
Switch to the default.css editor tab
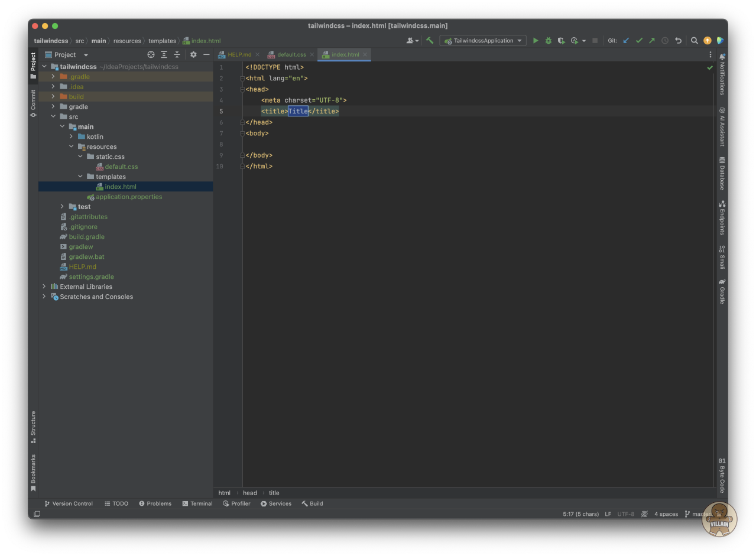pyautogui.click(x=291, y=54)
